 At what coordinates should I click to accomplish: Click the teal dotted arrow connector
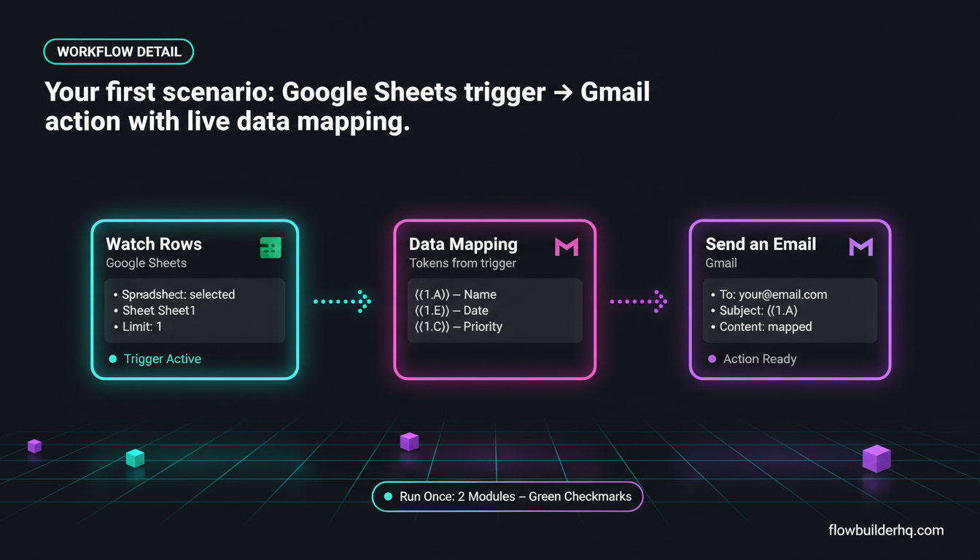[x=342, y=300]
